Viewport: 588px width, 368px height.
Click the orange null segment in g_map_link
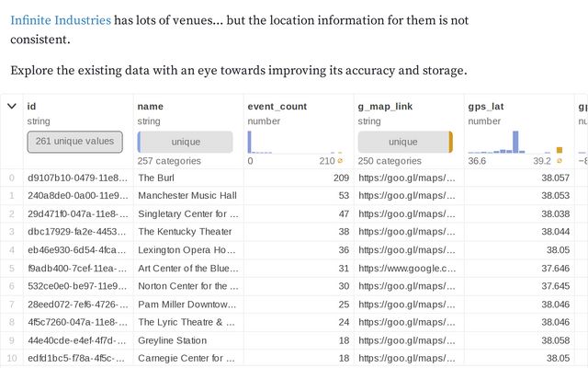click(450, 143)
